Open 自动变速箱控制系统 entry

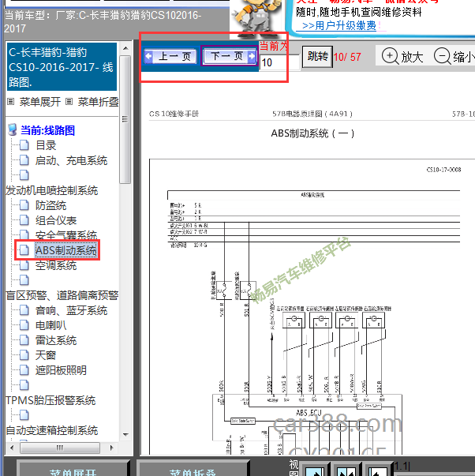coord(52,430)
